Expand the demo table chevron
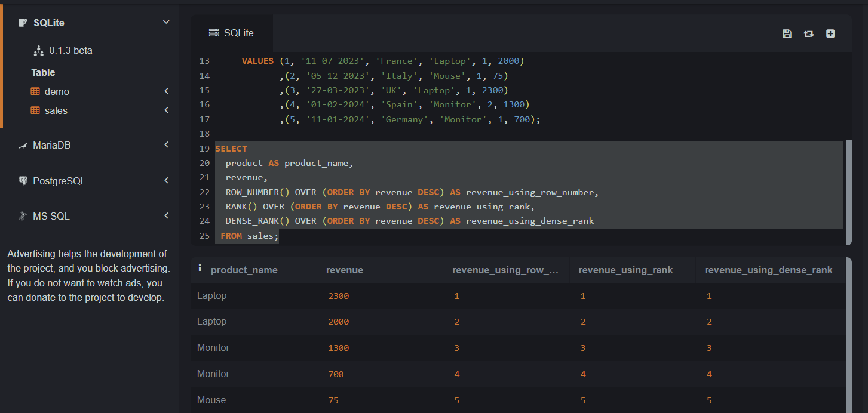868x413 pixels. (x=166, y=91)
